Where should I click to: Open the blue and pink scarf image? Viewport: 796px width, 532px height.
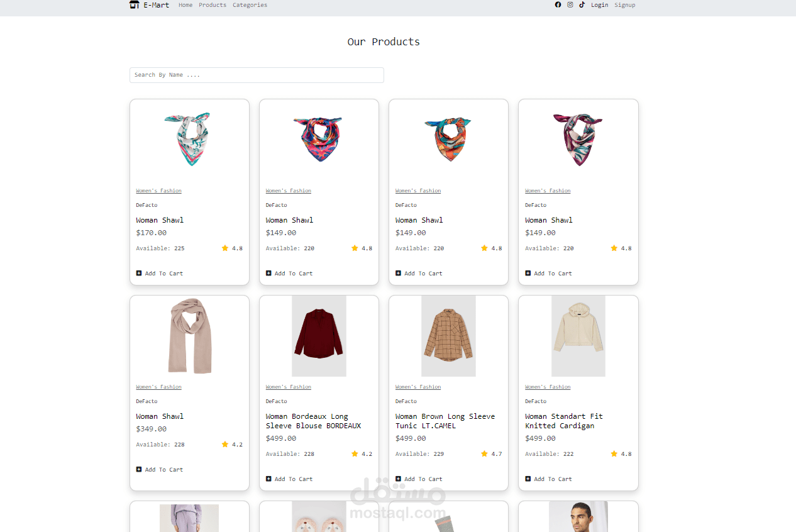pos(319,139)
